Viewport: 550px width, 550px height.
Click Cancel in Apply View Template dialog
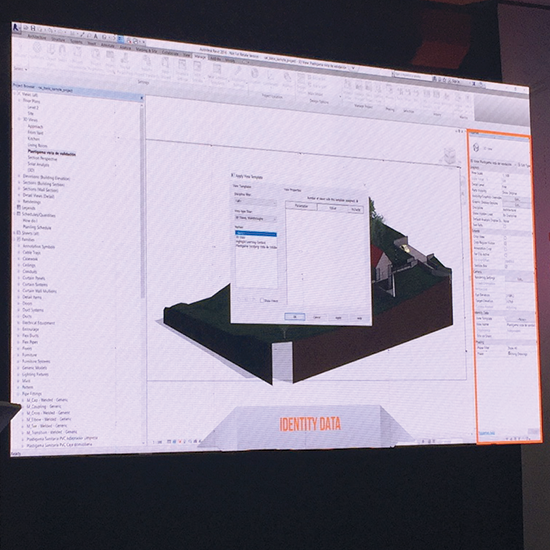click(x=317, y=317)
